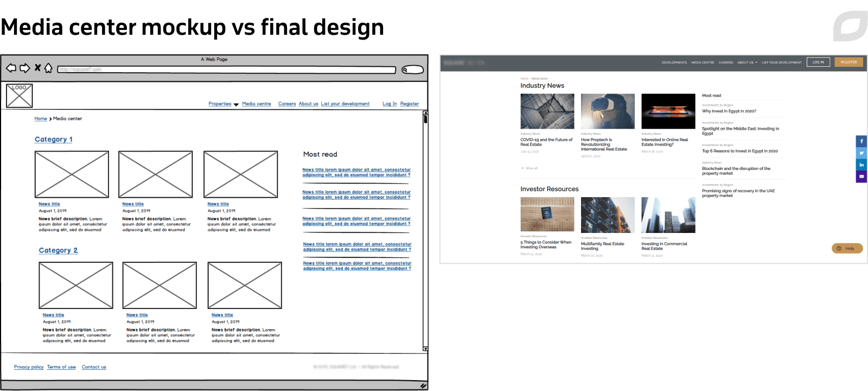This screenshot has width=868, height=391.
Task: Click the Log In link in the mockup
Action: (390, 104)
